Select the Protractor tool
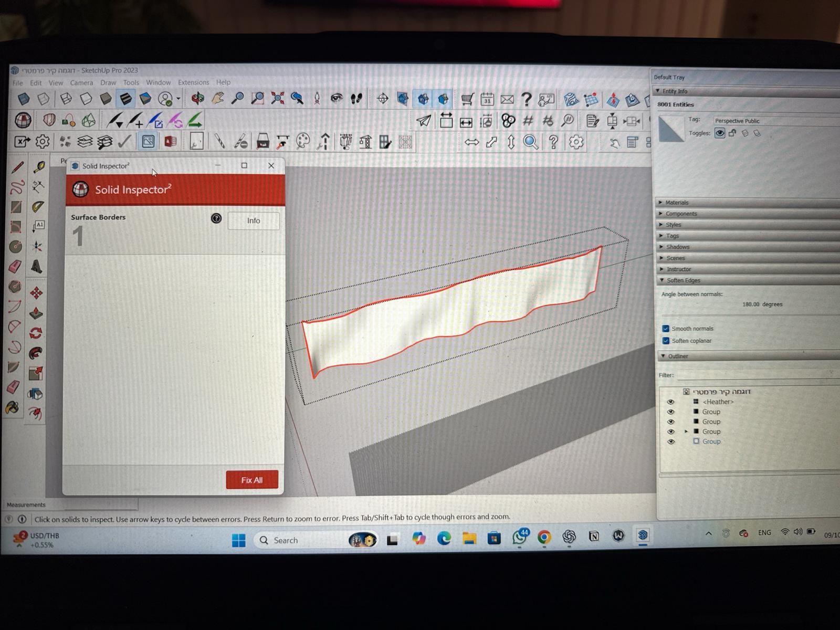This screenshot has height=630, width=840. click(x=38, y=207)
